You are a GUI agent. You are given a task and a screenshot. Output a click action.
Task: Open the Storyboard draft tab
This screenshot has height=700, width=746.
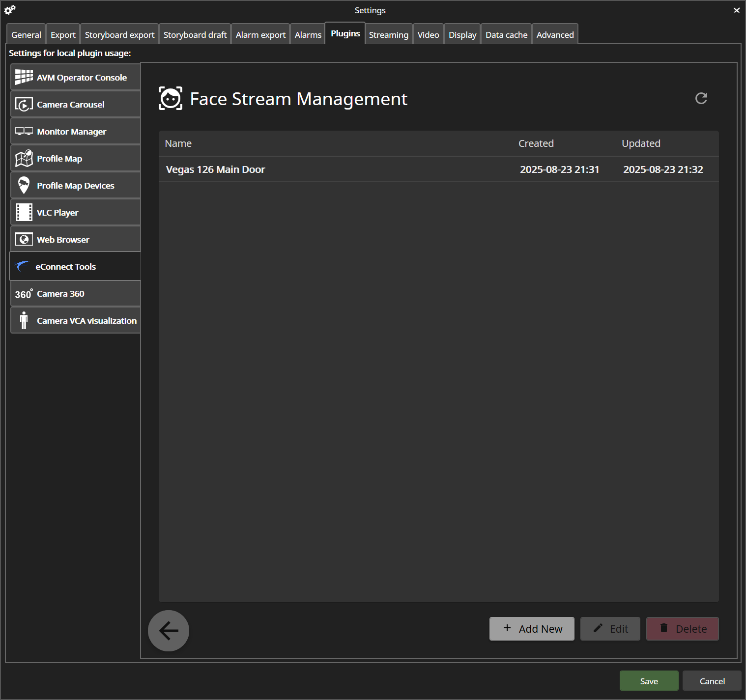click(x=195, y=34)
